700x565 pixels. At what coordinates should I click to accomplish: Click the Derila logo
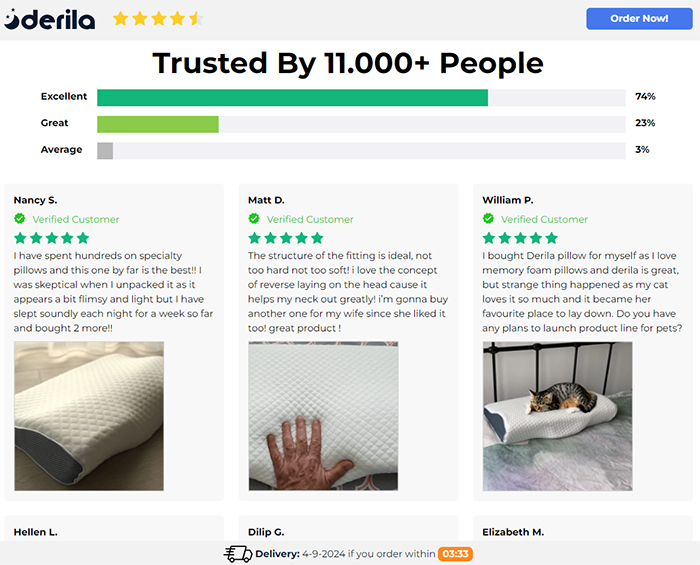(50, 19)
